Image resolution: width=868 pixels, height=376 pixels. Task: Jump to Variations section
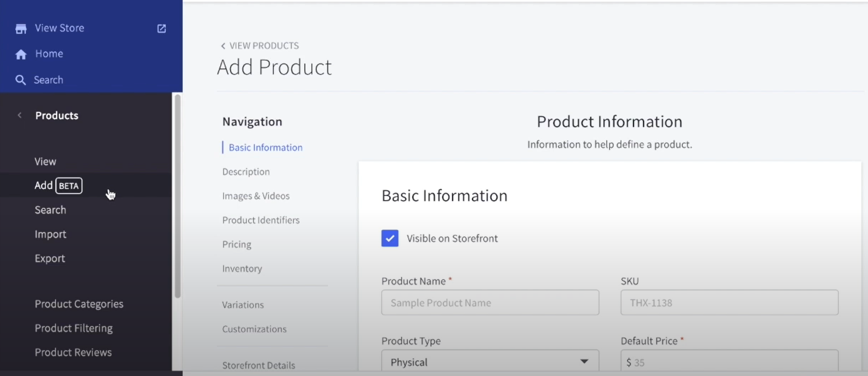[243, 305]
